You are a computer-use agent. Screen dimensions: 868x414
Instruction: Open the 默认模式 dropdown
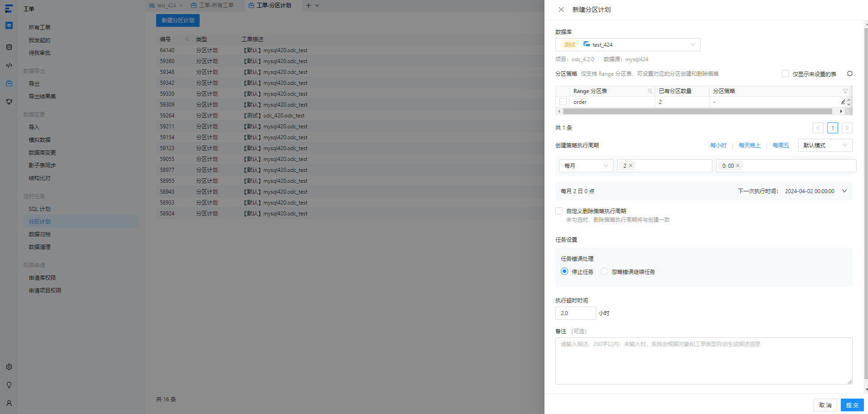[x=825, y=145]
